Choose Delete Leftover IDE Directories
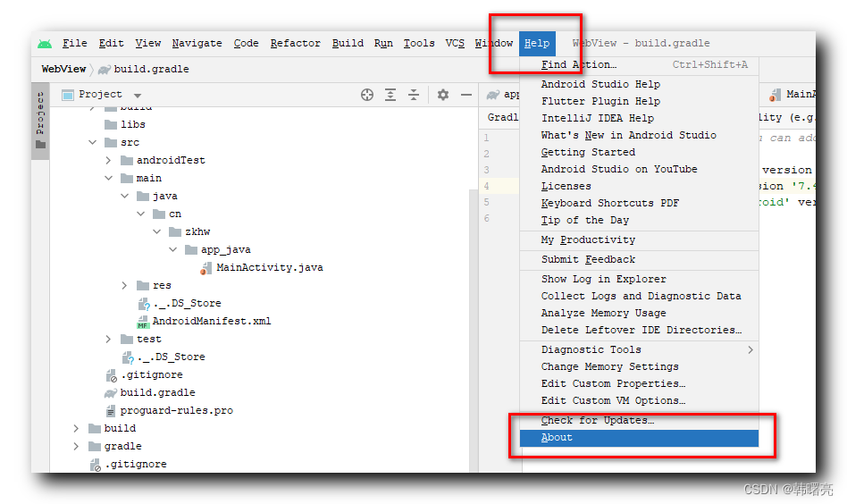Viewport: 847px width, 504px height. [639, 330]
